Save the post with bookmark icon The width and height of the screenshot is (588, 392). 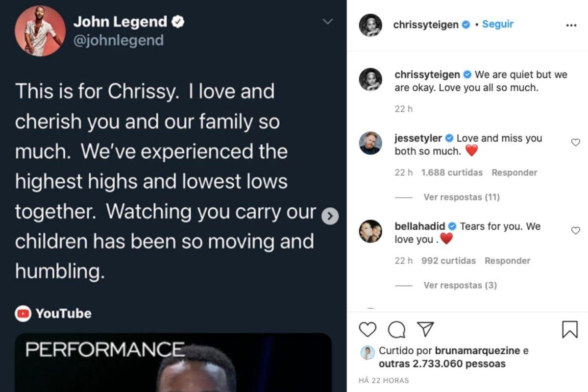(569, 329)
